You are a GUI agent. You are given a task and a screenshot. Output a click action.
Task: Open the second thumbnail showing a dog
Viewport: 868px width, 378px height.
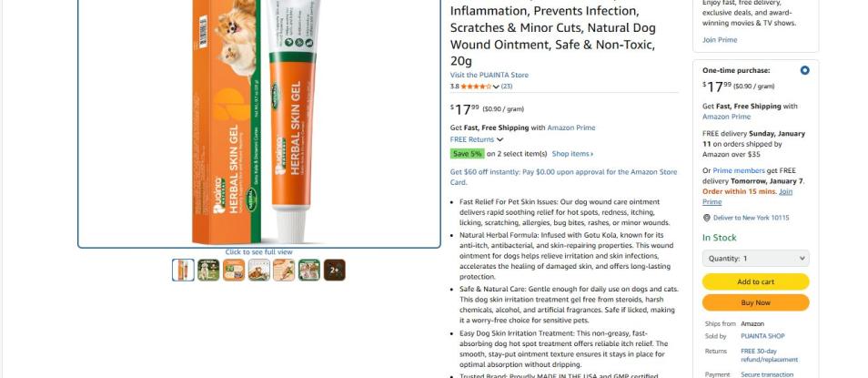(x=208, y=270)
